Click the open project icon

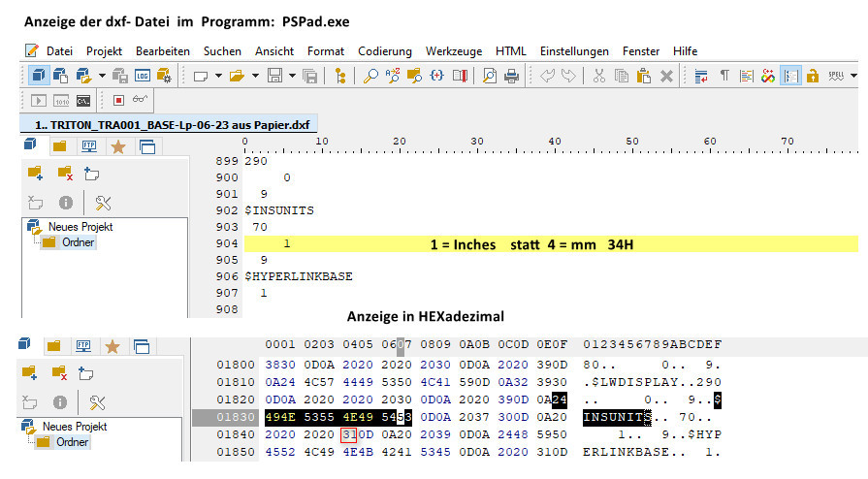(x=83, y=76)
